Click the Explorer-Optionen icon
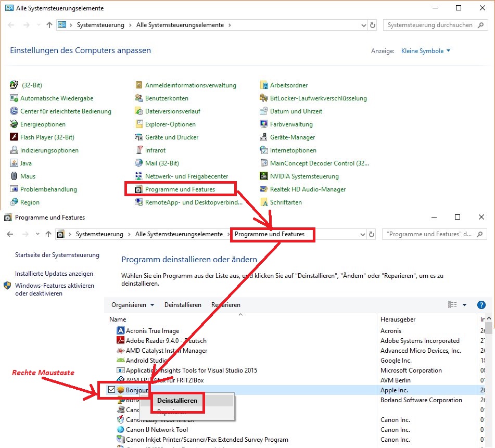The image size is (495, 448). (x=139, y=124)
